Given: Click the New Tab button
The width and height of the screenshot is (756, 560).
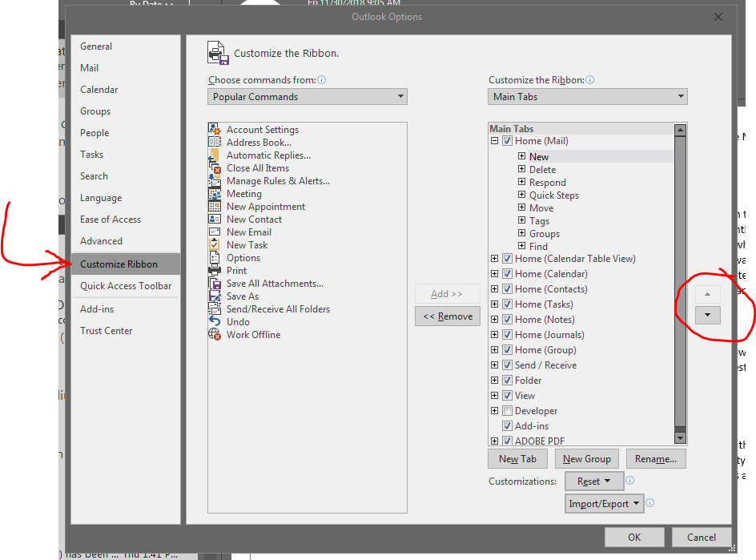Looking at the screenshot, I should click(518, 459).
